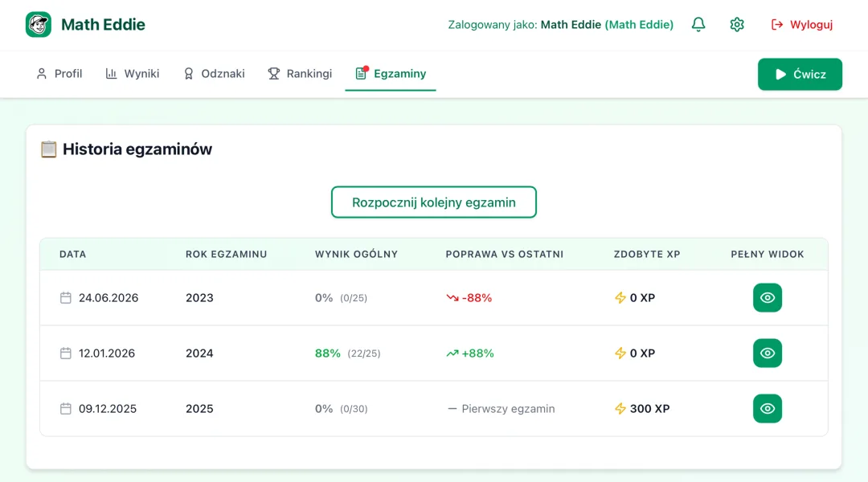This screenshot has height=482, width=868.
Task: Click the clipboard icon by Historia egzaminów
Action: [x=49, y=149]
